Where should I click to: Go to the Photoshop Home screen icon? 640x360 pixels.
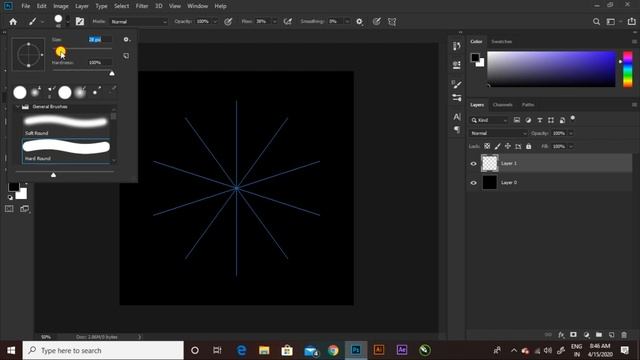(13, 22)
